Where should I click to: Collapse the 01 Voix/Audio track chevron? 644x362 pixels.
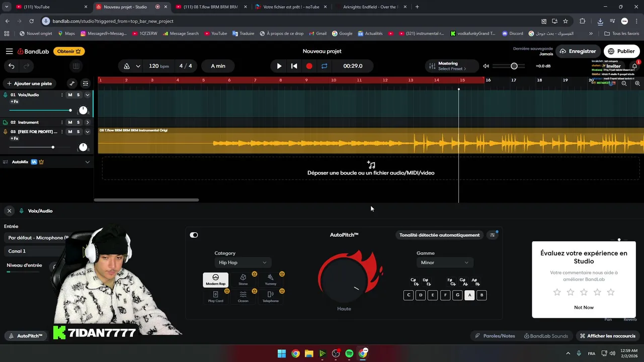[87, 95]
